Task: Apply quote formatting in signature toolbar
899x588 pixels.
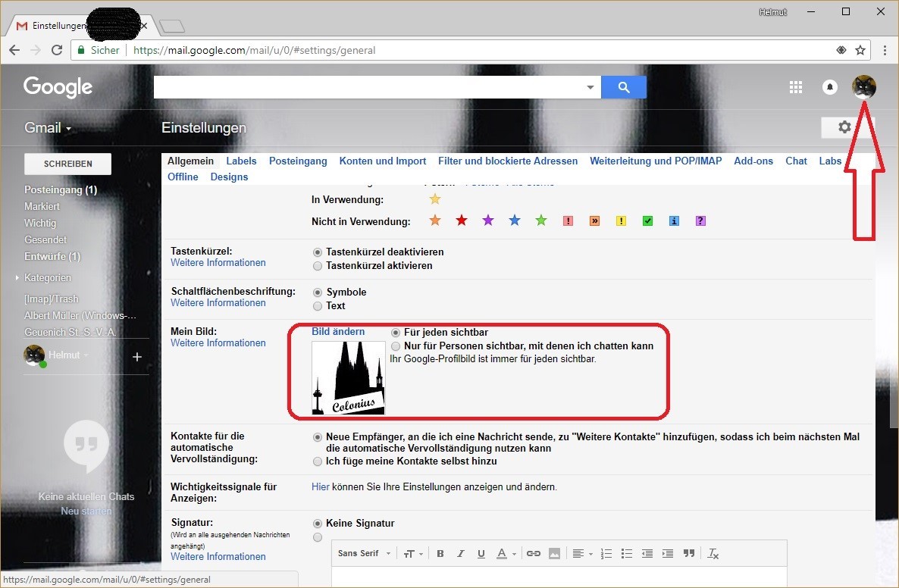Action: 689,554
